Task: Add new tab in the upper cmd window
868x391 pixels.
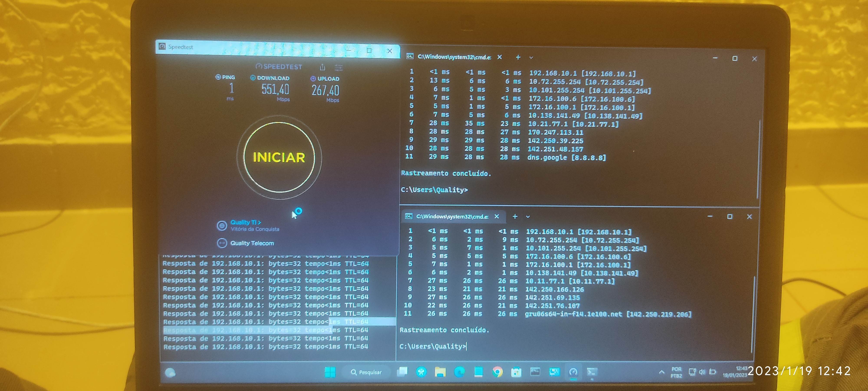Action: pos(518,57)
